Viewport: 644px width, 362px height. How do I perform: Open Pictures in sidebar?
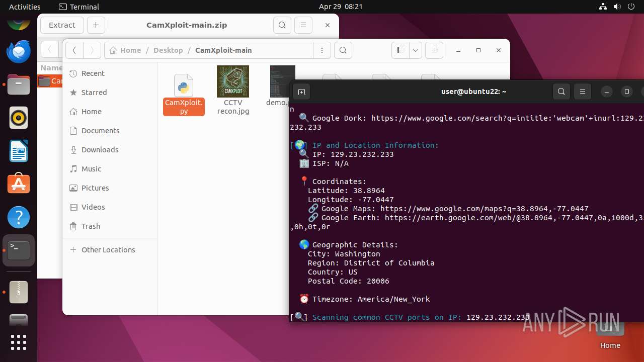click(110, 188)
